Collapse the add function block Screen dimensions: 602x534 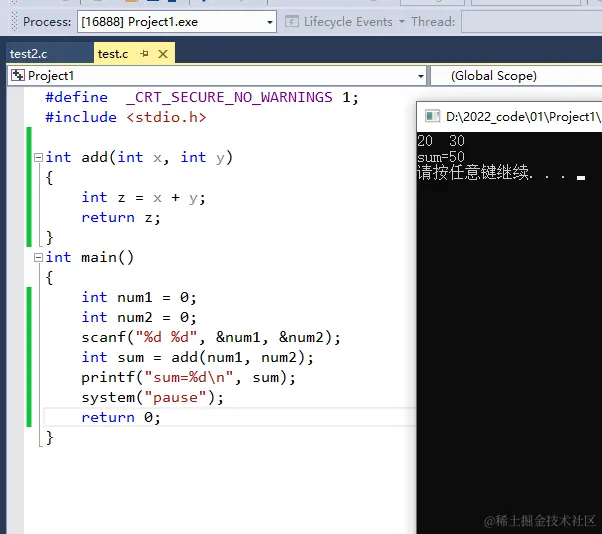click(38, 157)
